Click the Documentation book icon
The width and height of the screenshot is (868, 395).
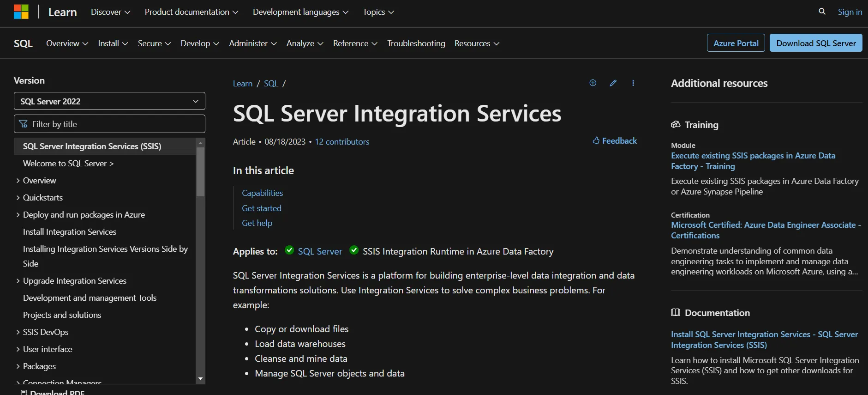pyautogui.click(x=676, y=313)
